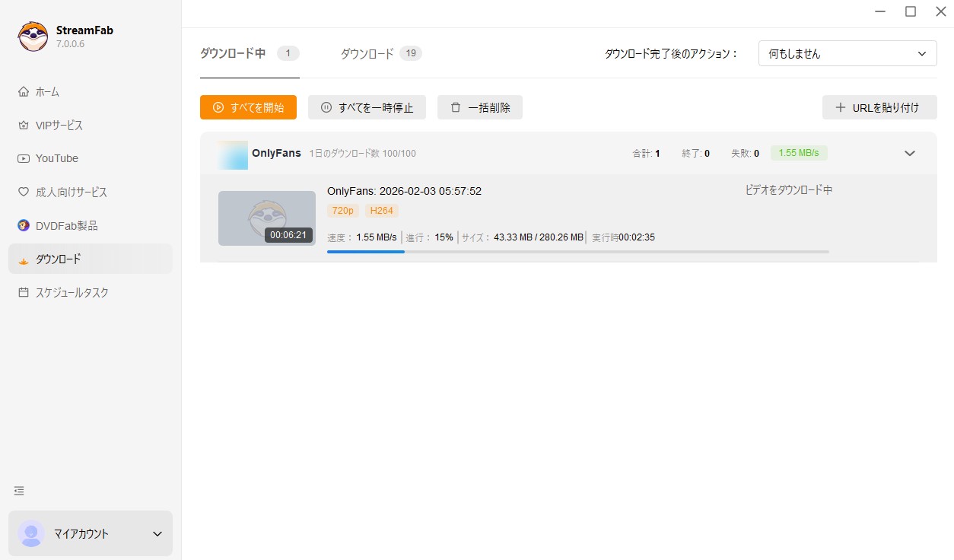Expand the マイアカウント menu
The height and width of the screenshot is (560, 954).
click(x=90, y=533)
